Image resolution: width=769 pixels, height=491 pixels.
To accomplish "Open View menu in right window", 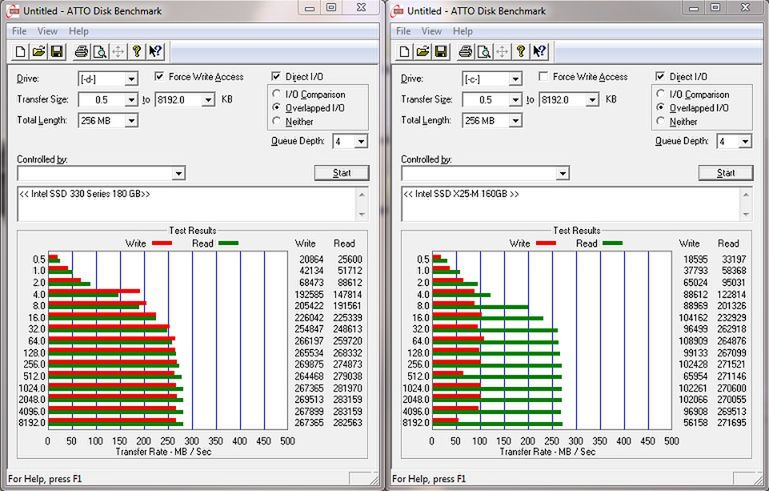I will click(x=431, y=31).
